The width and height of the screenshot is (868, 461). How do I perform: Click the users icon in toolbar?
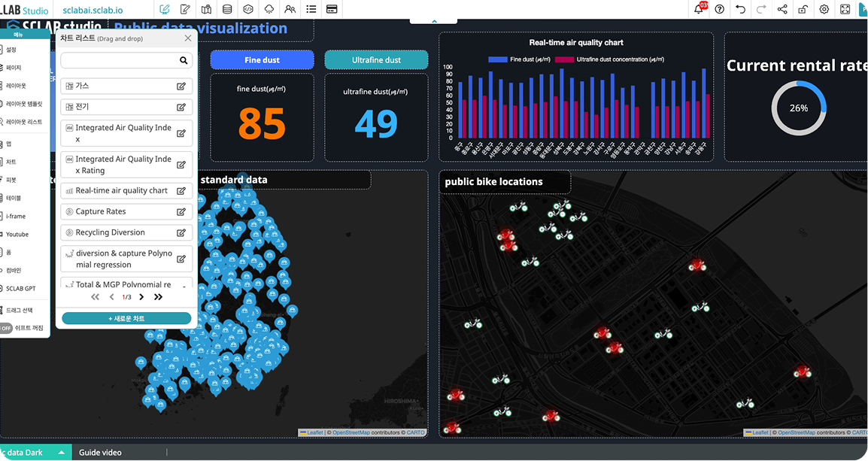290,9
